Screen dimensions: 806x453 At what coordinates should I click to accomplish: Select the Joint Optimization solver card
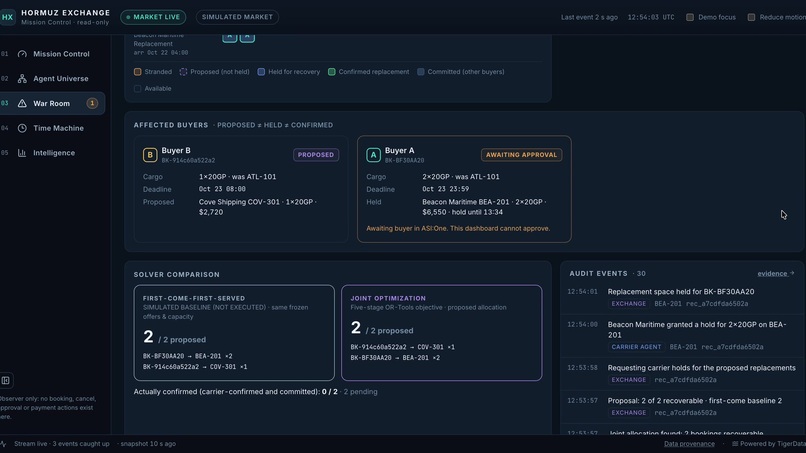point(442,333)
